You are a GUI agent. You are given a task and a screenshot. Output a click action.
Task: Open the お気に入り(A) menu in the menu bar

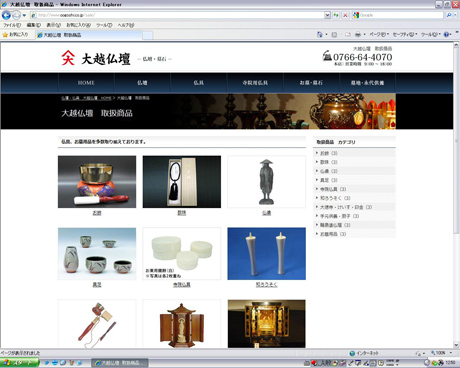(x=78, y=25)
